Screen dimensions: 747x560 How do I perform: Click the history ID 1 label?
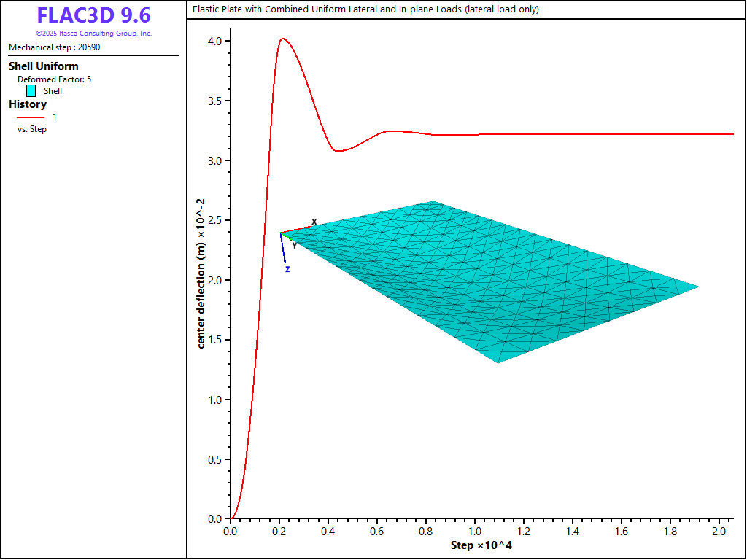click(x=55, y=117)
